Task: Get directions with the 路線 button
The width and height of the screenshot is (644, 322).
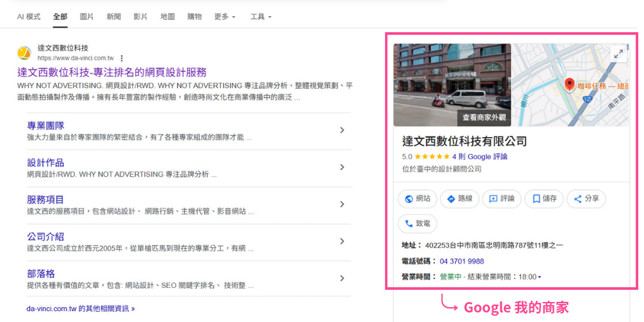Action: click(460, 199)
